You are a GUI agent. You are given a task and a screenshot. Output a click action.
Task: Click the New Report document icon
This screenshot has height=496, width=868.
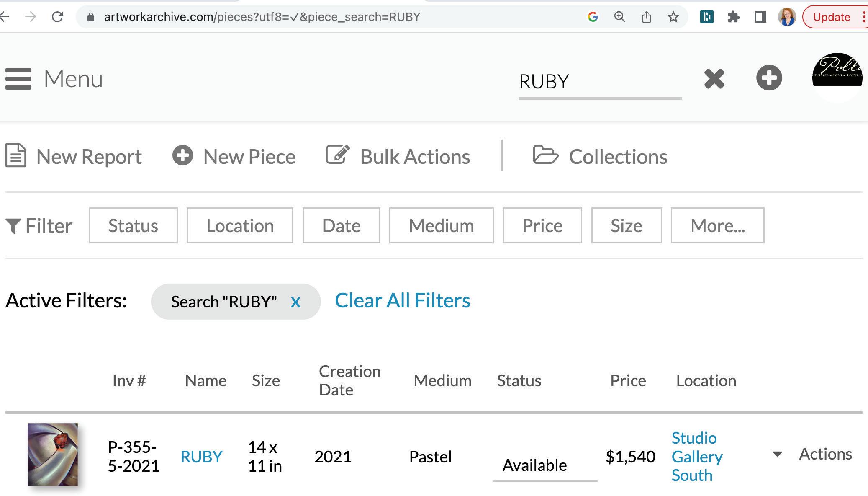pos(16,156)
